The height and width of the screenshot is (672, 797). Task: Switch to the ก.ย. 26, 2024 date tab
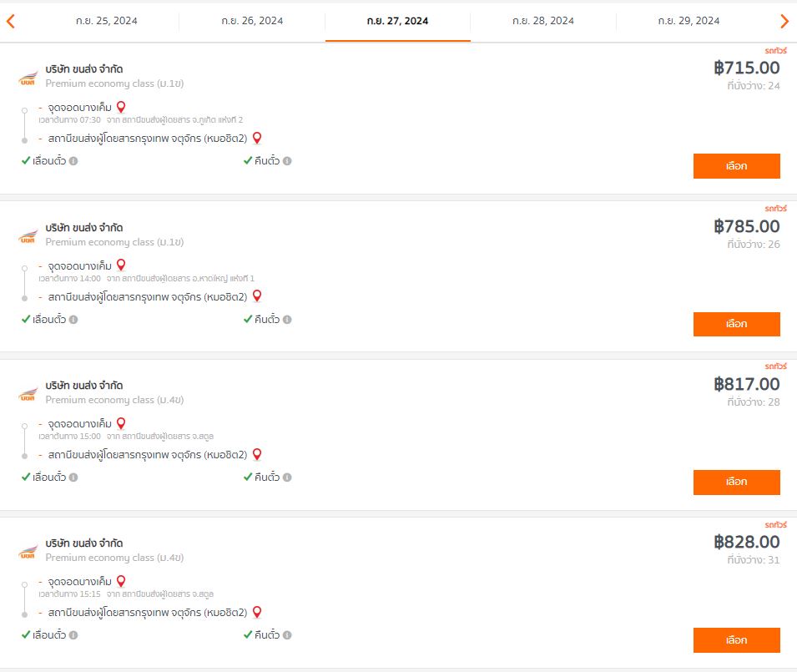pos(252,21)
